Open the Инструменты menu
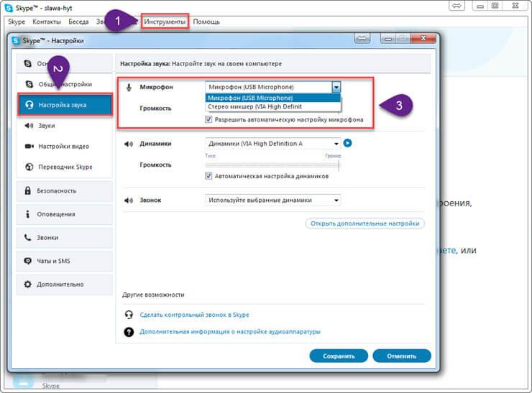The width and height of the screenshot is (532, 393). click(x=165, y=22)
